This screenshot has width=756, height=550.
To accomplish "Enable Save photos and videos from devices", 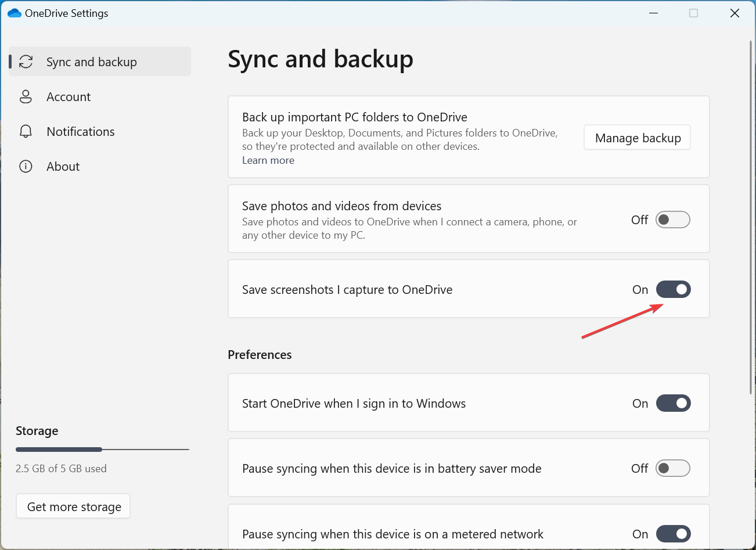I will click(x=673, y=220).
